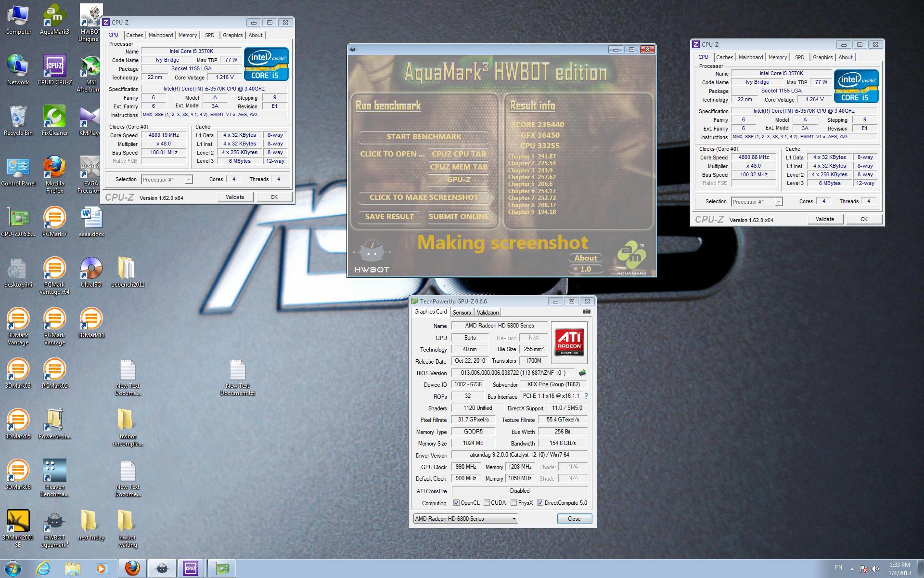
Task: Click GPU-Z button in AquaMark window
Action: [x=459, y=180]
